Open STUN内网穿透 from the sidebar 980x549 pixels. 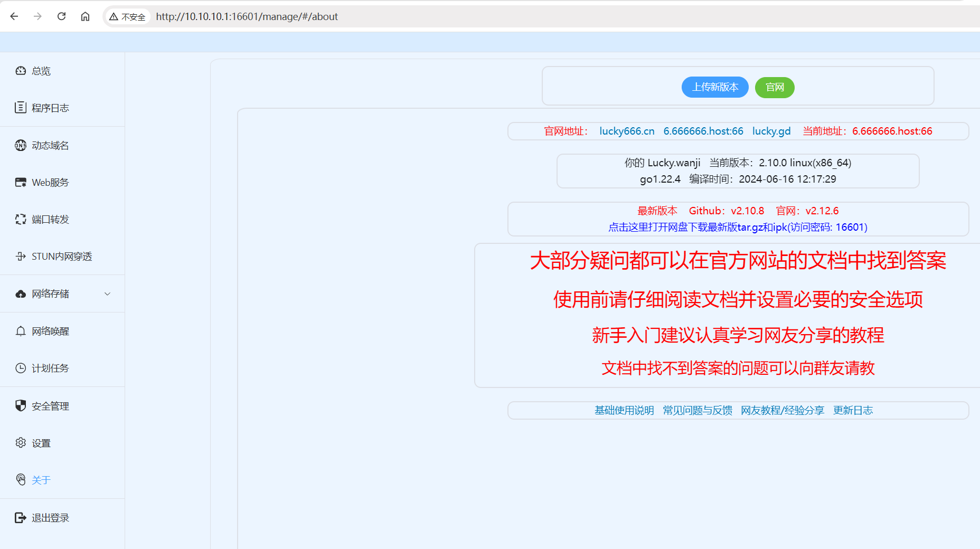pos(62,256)
